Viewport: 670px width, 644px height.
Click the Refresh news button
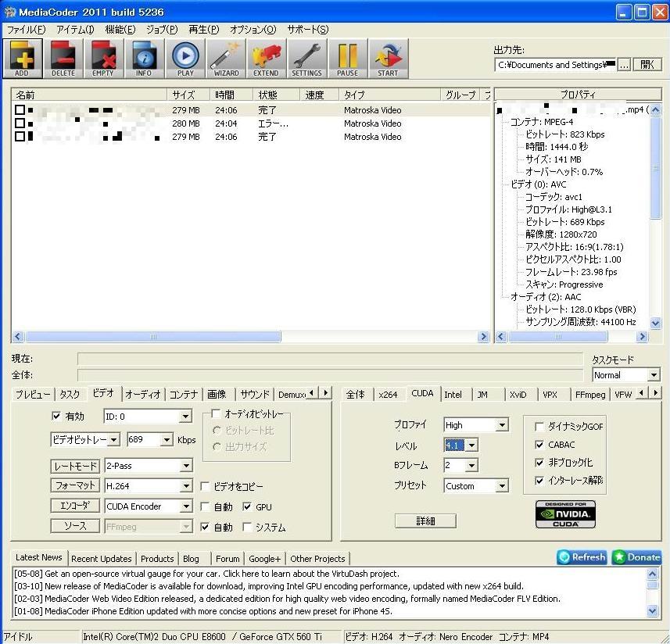coord(582,557)
